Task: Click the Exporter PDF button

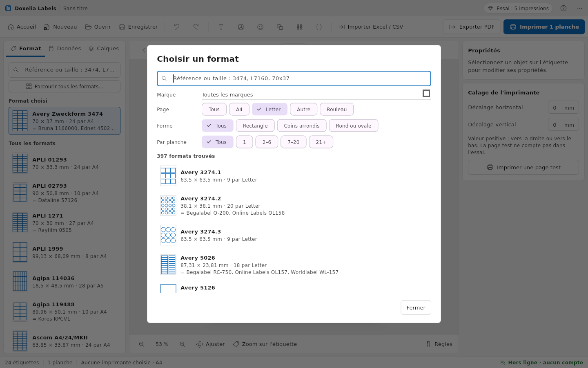Action: (472, 27)
